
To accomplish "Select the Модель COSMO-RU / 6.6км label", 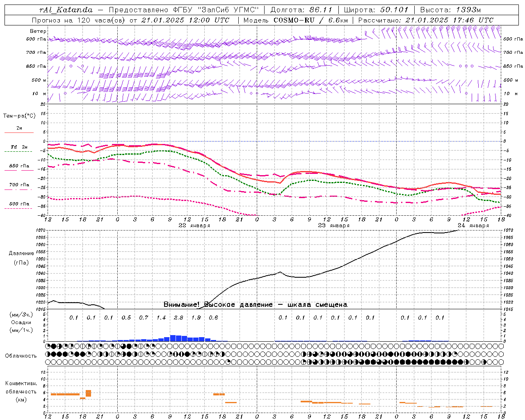I will [x=296, y=20].
